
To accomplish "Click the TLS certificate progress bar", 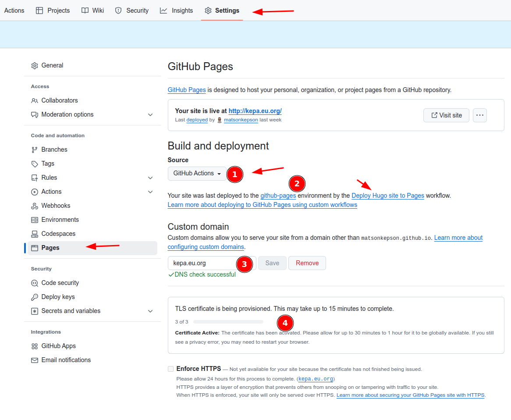I will (x=228, y=322).
